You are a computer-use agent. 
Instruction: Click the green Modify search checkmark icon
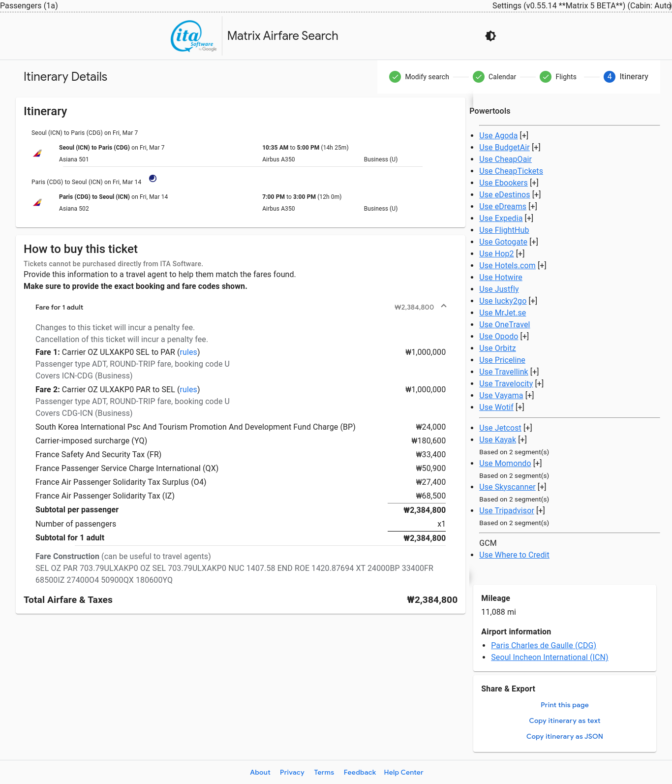[x=395, y=77]
